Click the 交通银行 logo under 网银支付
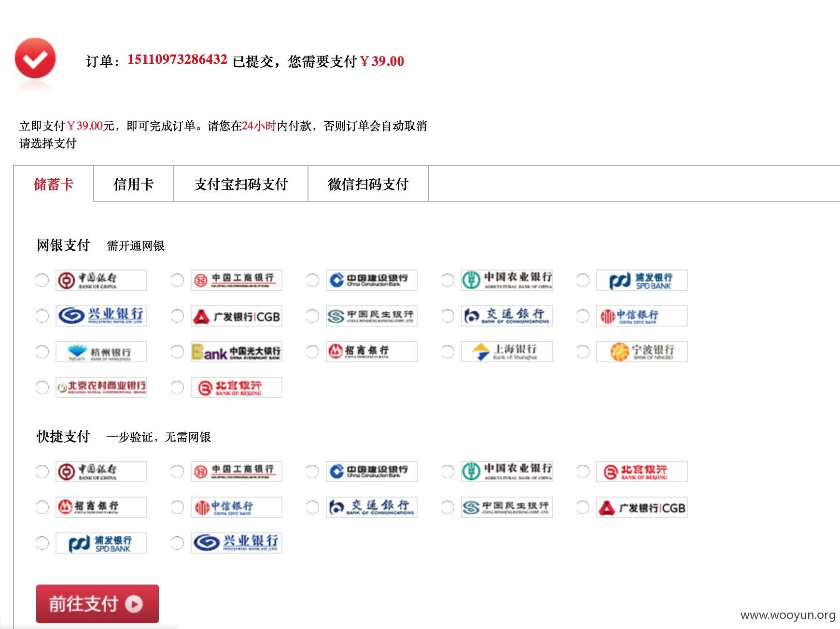Image resolution: width=840 pixels, height=629 pixels. [507, 316]
